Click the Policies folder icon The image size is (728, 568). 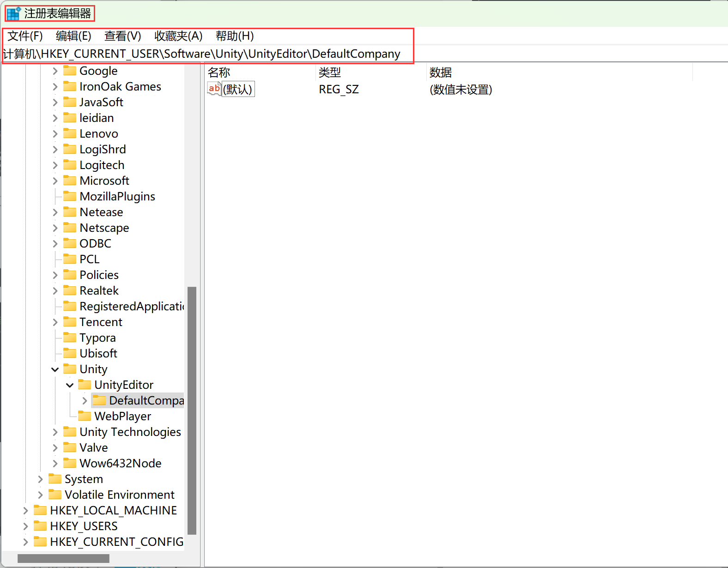70,275
